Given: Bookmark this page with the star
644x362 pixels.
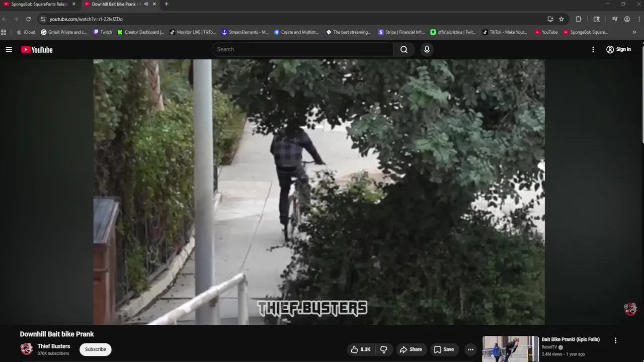Looking at the screenshot, I should (x=561, y=19).
